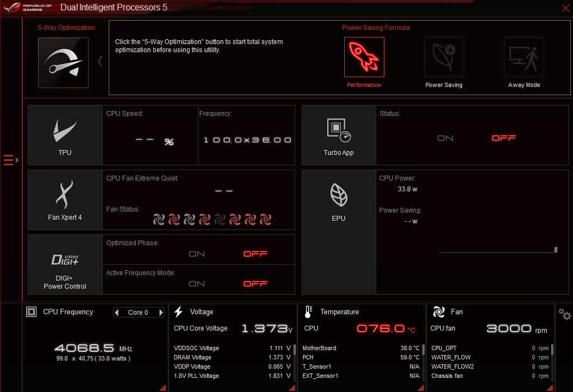
Task: Turn Turbo App status ON
Action: pos(445,138)
